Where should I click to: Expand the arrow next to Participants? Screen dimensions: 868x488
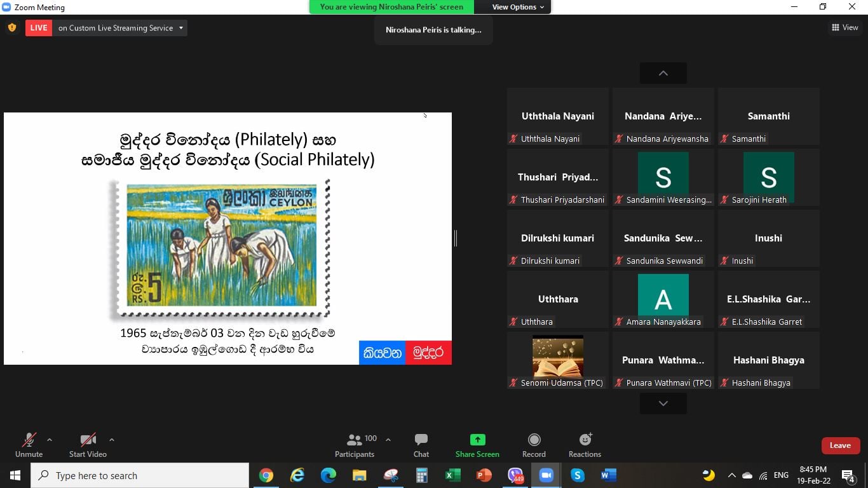(388, 440)
